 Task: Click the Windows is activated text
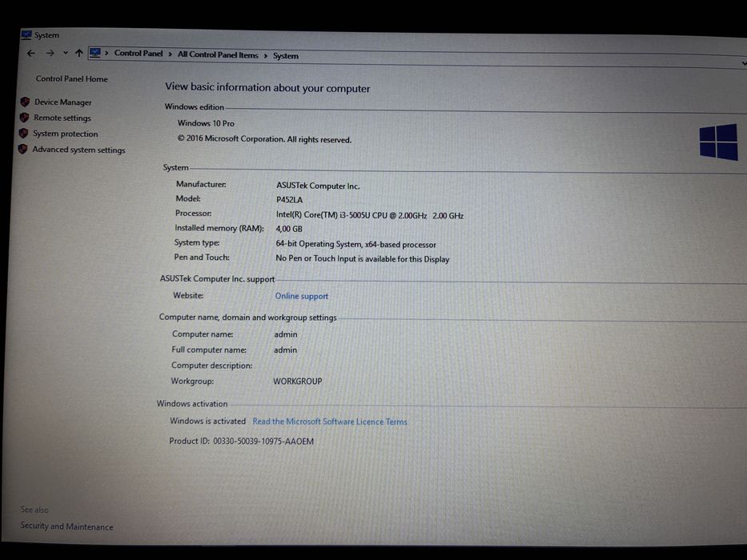tap(207, 421)
